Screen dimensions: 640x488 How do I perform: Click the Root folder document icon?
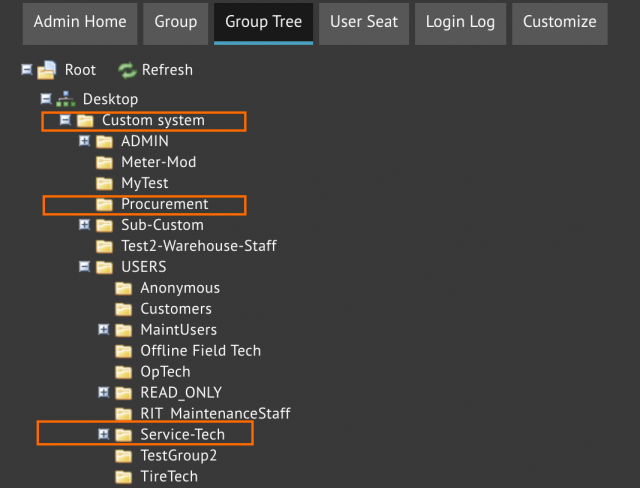coord(47,70)
